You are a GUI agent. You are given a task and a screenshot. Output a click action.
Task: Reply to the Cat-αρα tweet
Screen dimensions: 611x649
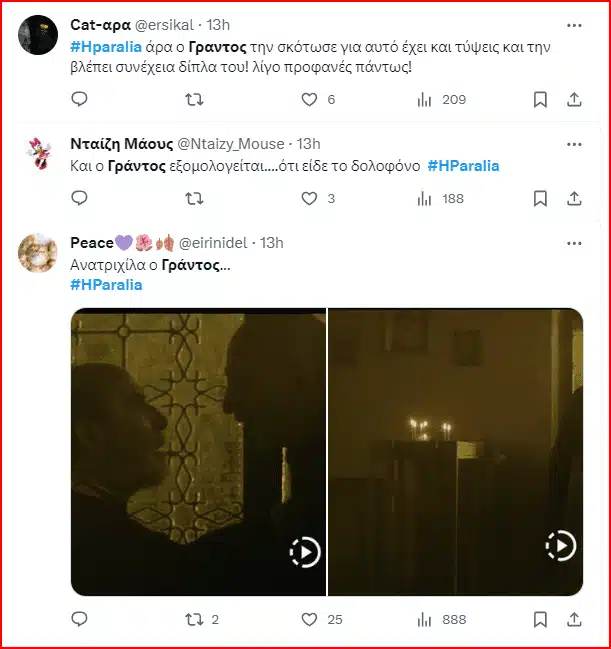79,99
